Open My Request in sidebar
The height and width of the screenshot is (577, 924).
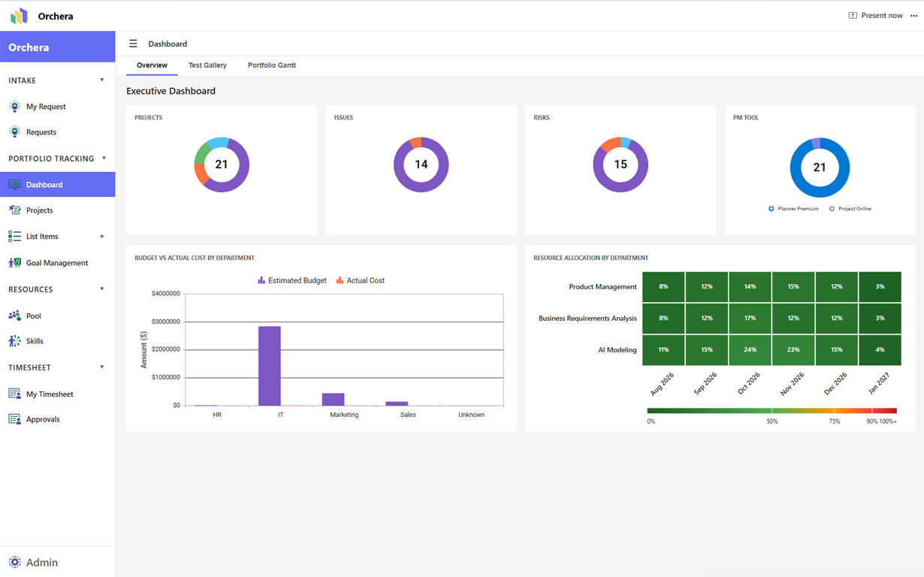click(x=46, y=107)
